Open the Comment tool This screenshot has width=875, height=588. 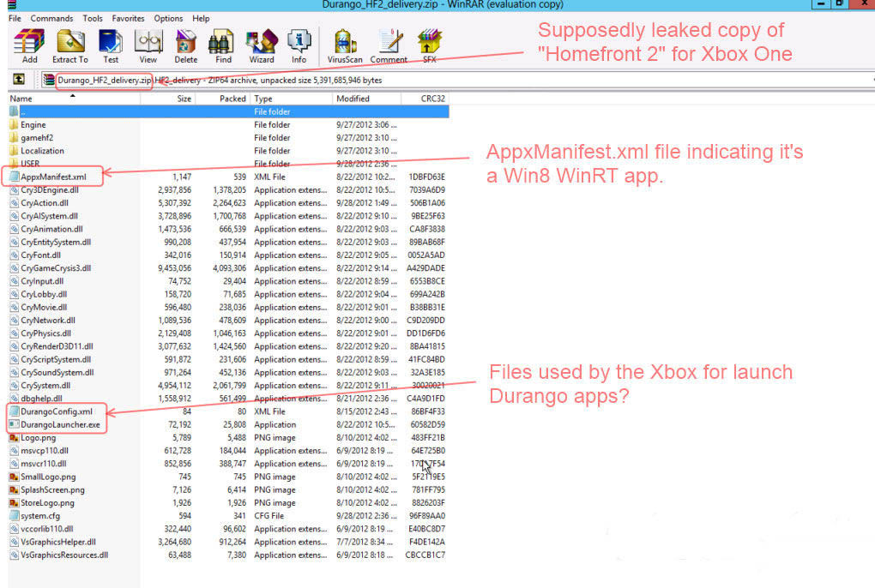pos(389,46)
